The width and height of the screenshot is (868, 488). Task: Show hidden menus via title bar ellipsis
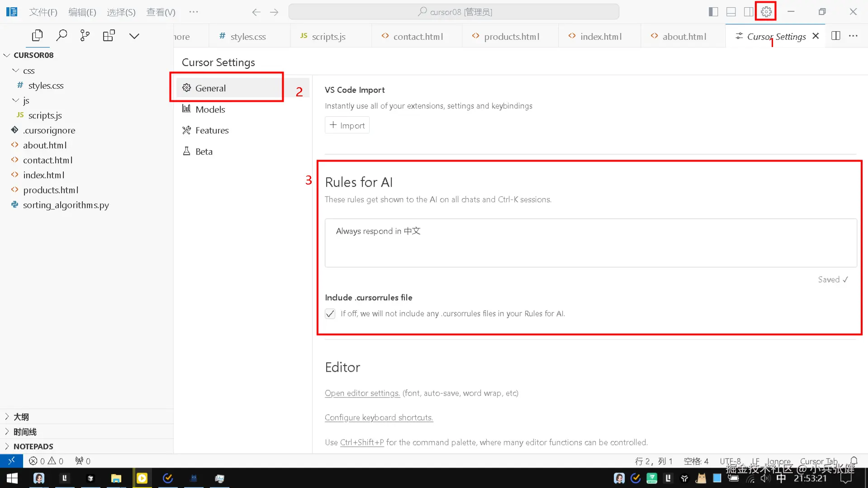click(194, 12)
